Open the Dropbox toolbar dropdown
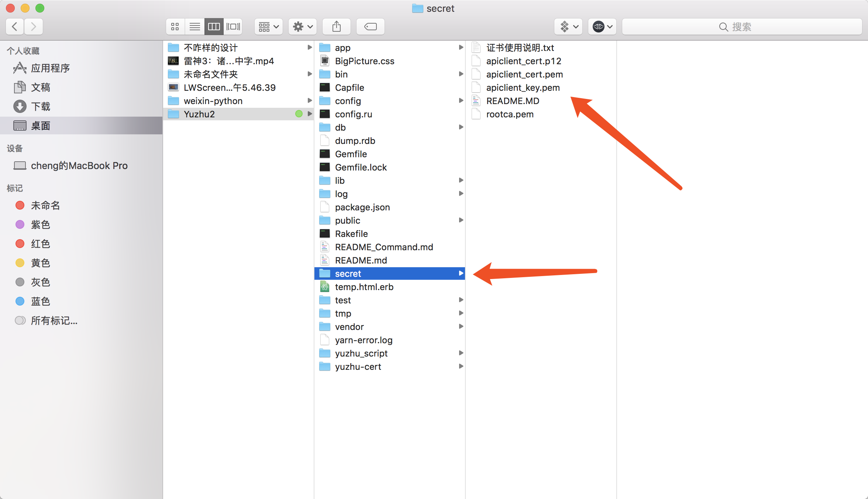 point(568,27)
